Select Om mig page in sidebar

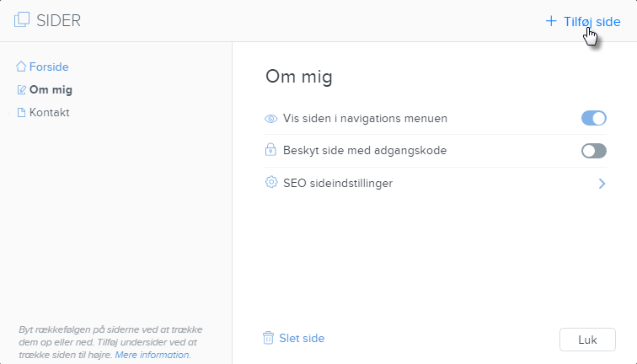pos(51,89)
